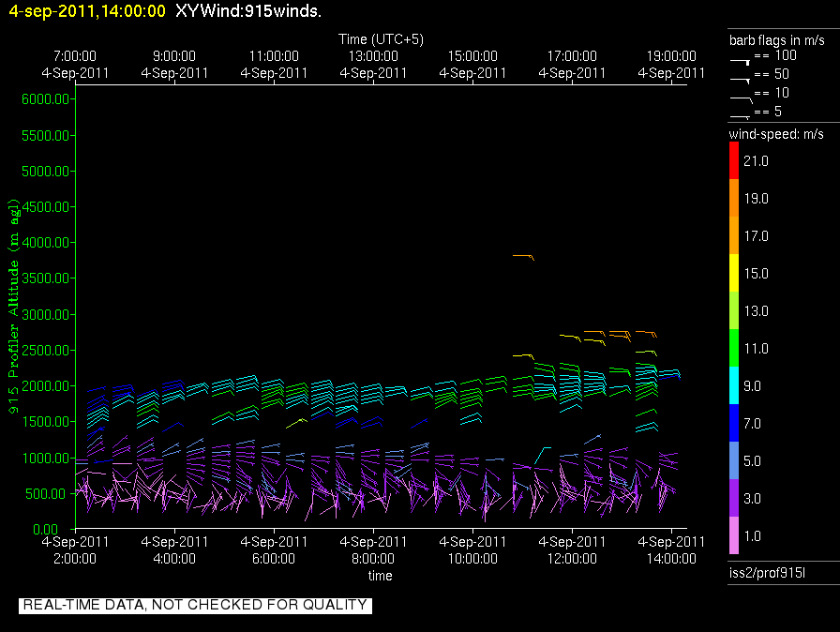Click the REAL-TIME DATA, NOT CHECKED FOR QUALITY banner
Viewport: 840px width, 632px height.
pyautogui.click(x=196, y=605)
